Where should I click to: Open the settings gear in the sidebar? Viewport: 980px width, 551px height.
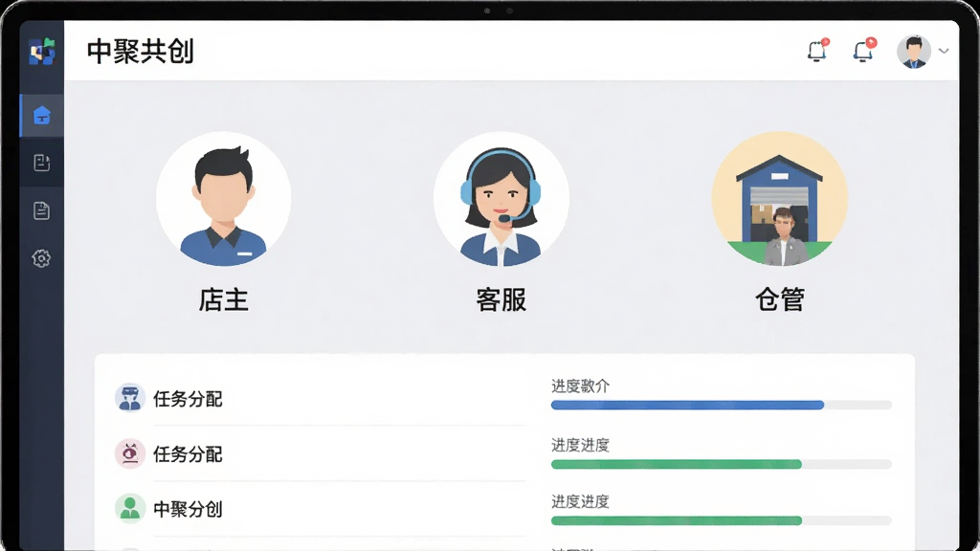pyautogui.click(x=41, y=258)
